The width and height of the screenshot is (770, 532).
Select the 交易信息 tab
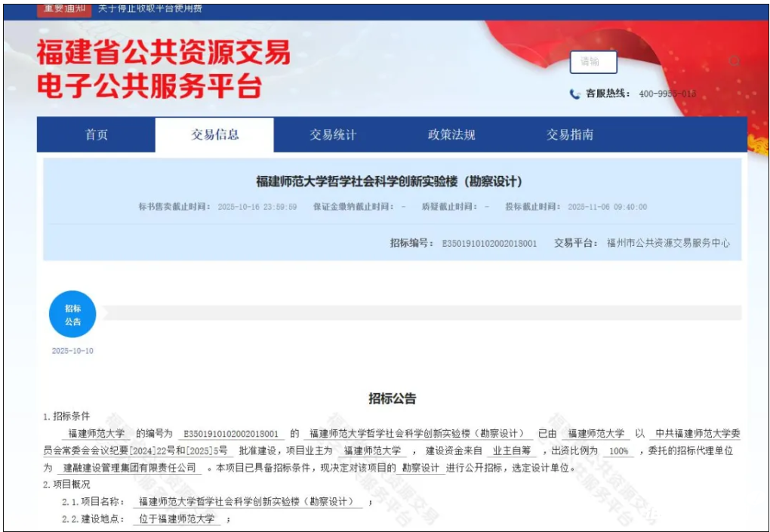[x=214, y=135]
